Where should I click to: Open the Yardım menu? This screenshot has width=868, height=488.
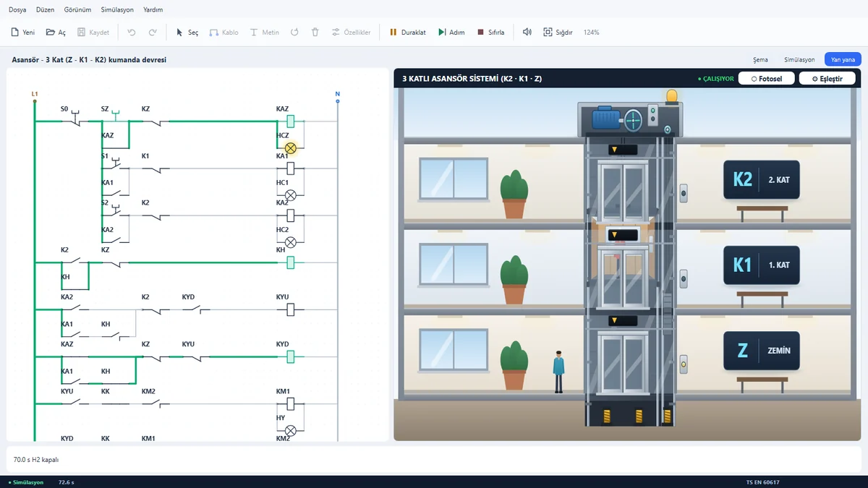coord(153,10)
